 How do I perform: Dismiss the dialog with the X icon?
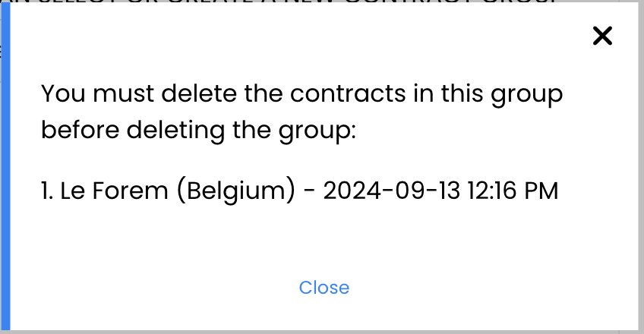click(x=602, y=36)
